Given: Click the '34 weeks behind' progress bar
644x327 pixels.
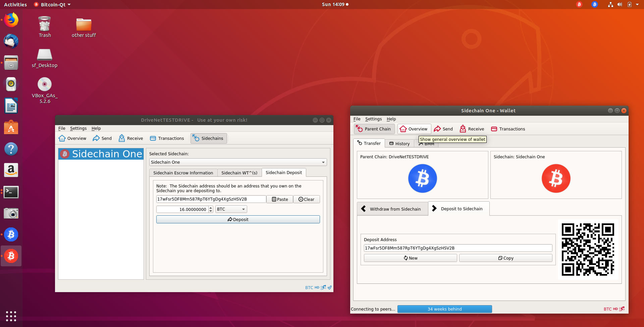Looking at the screenshot, I should tap(445, 309).
